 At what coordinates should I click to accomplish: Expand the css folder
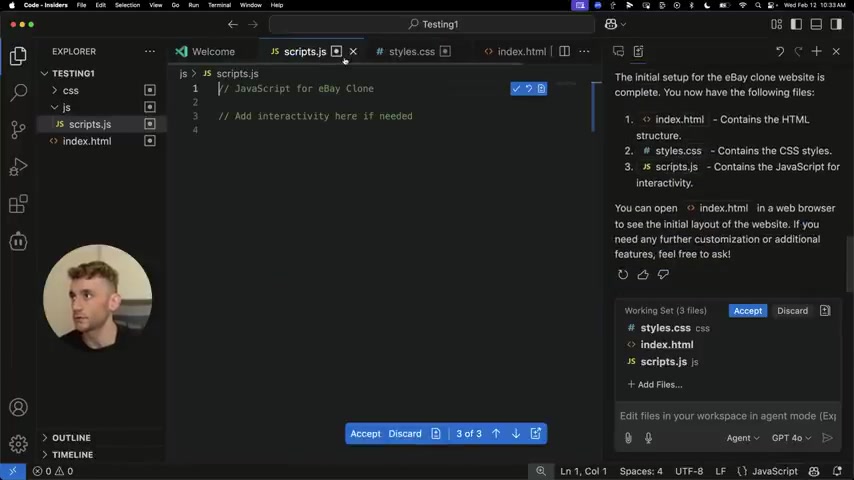point(70,90)
